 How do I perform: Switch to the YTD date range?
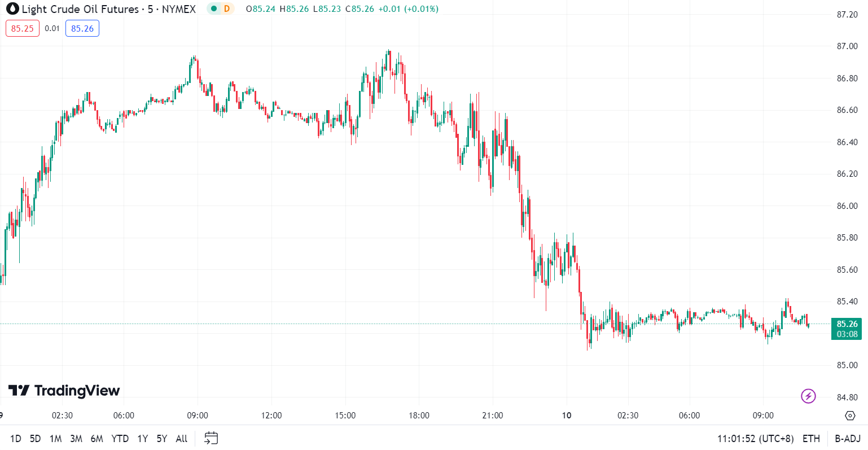coord(120,439)
